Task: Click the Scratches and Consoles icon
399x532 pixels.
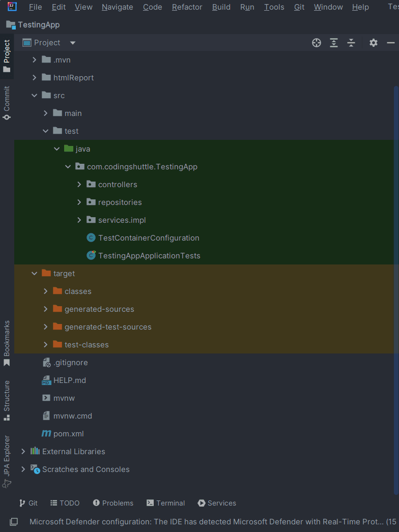Action: 35,469
